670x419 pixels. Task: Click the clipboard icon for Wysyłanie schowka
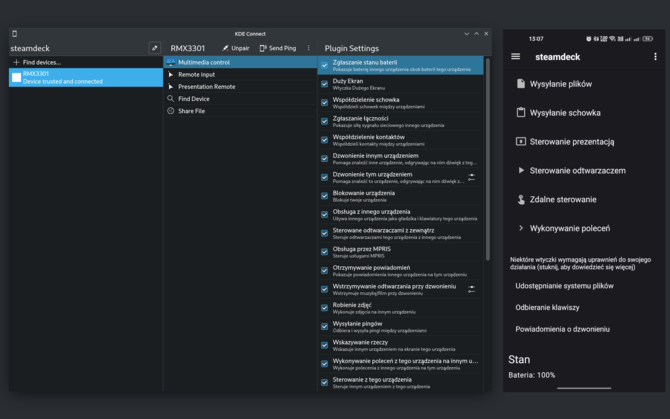pos(520,112)
